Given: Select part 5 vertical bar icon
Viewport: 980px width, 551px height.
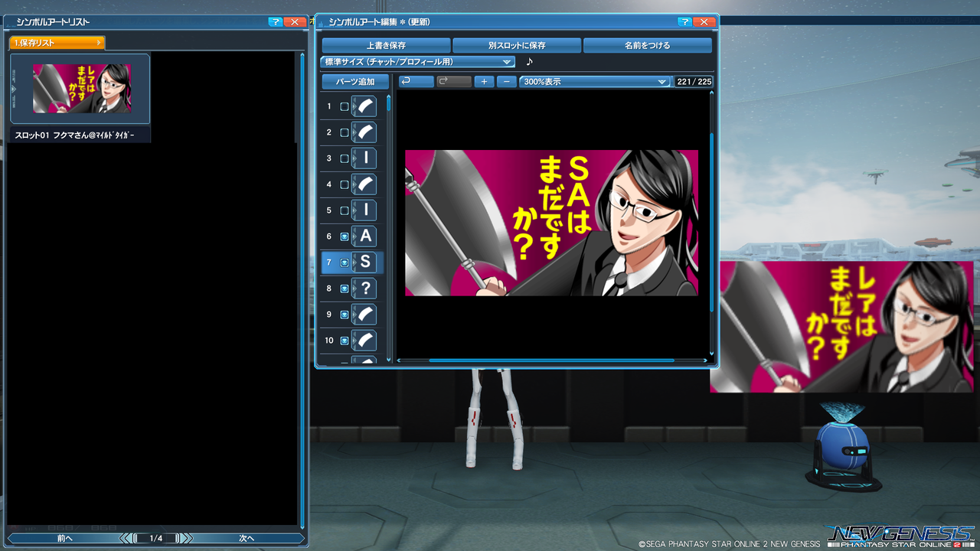Looking at the screenshot, I should click(x=365, y=210).
